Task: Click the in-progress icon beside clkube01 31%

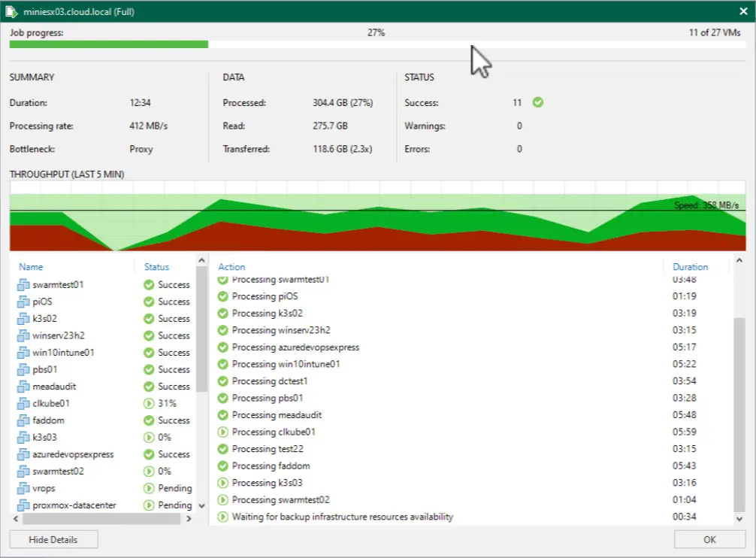Action: 149,403
